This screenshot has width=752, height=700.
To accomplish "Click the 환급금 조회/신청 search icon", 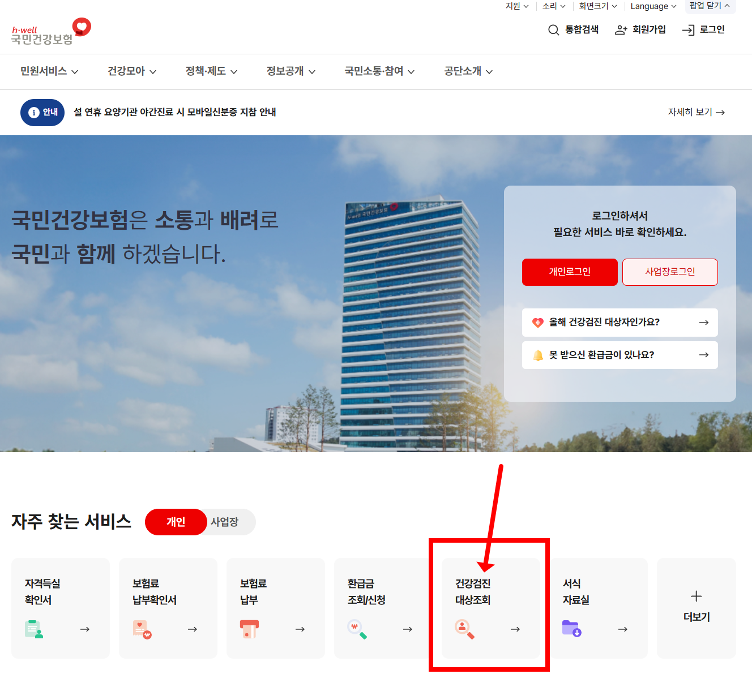I will pos(357,628).
